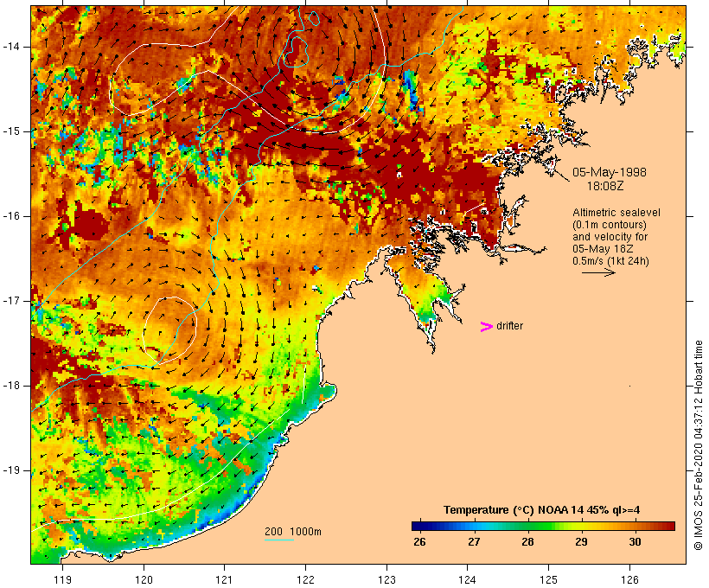The image size is (709, 588).
Task: Click the longitude axis label '122'
Action: tap(306, 579)
